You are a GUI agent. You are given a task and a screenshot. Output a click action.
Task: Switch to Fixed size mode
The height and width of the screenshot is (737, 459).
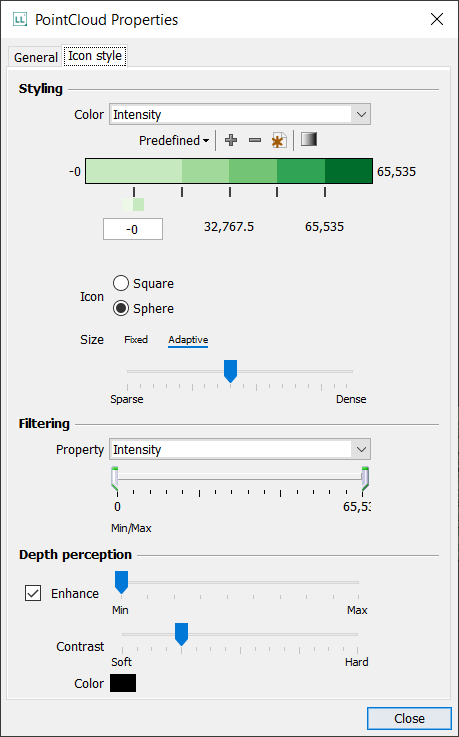point(136,339)
